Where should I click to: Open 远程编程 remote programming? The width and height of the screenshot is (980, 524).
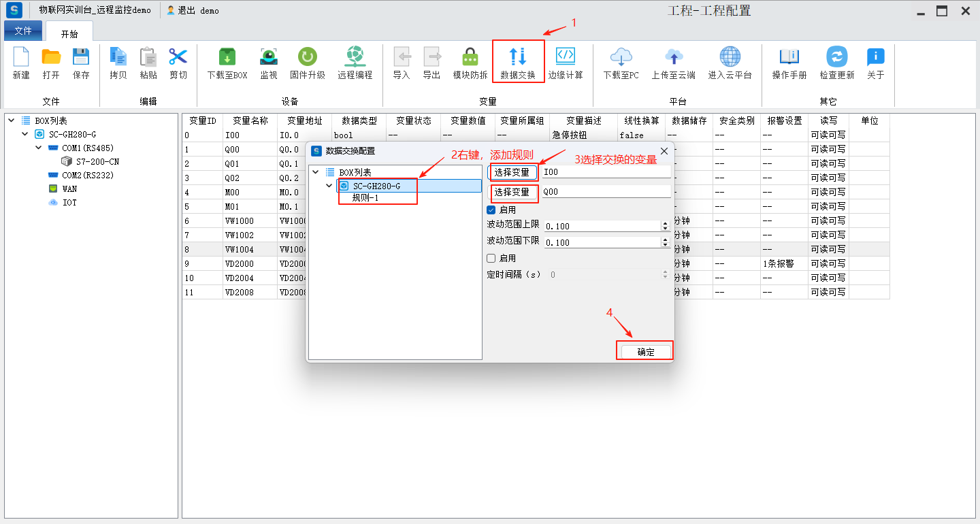355,63
